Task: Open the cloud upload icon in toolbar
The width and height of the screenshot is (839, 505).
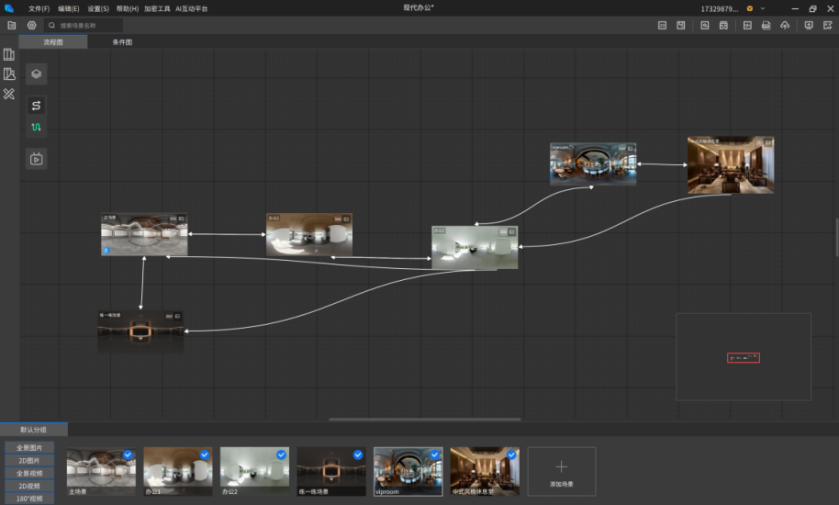Action: 784,25
